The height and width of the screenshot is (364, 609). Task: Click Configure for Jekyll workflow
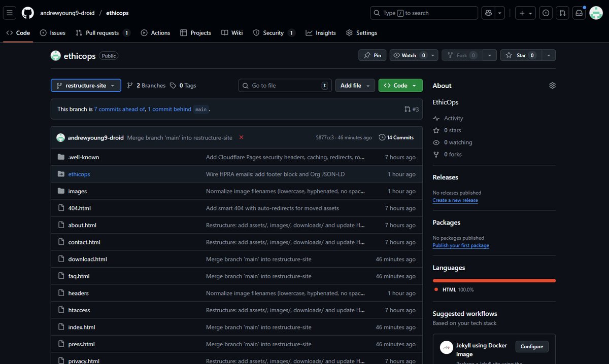pos(532,347)
